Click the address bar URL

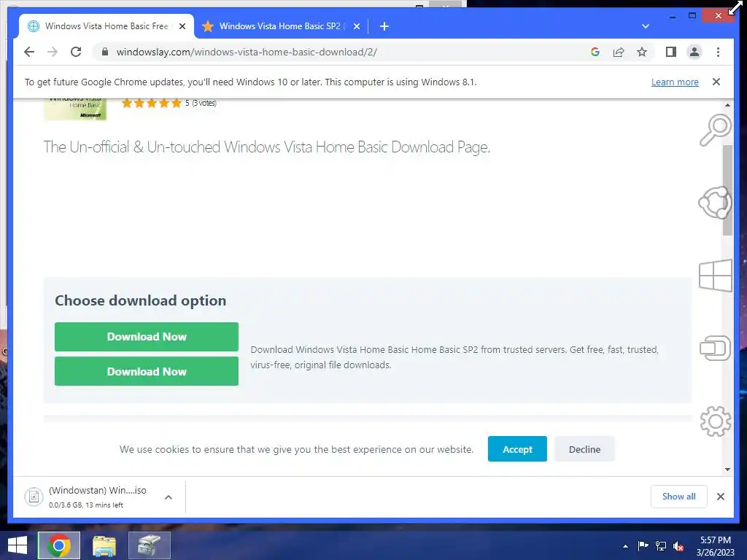247,52
